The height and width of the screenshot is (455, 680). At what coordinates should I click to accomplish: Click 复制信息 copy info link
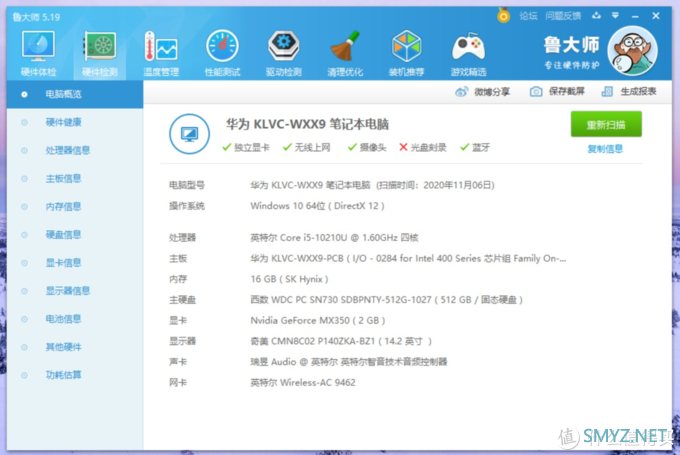click(x=605, y=149)
